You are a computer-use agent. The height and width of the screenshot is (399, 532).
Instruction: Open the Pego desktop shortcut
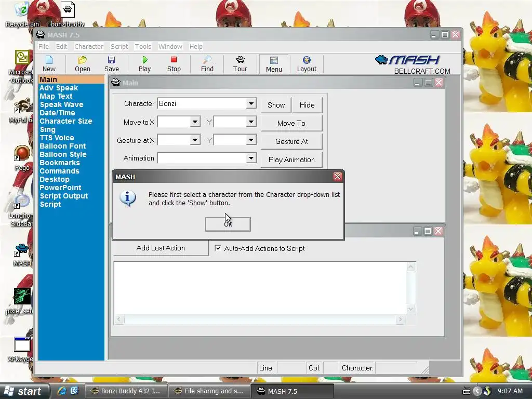tap(22, 158)
